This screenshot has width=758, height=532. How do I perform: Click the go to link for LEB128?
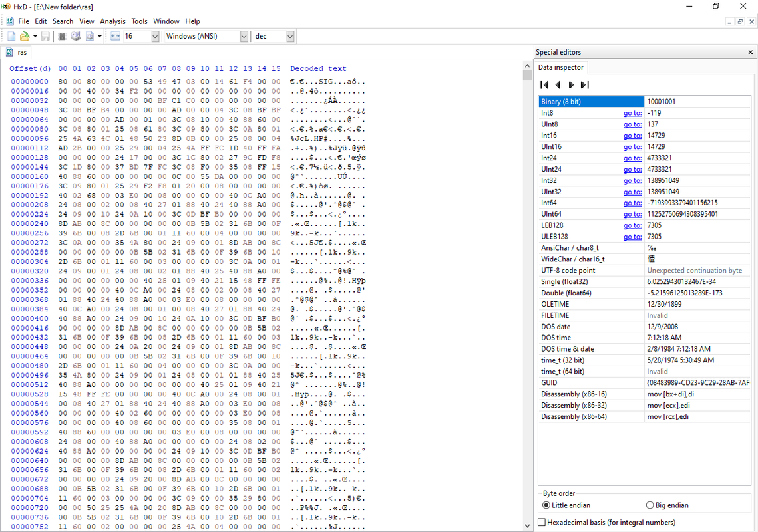coord(632,225)
